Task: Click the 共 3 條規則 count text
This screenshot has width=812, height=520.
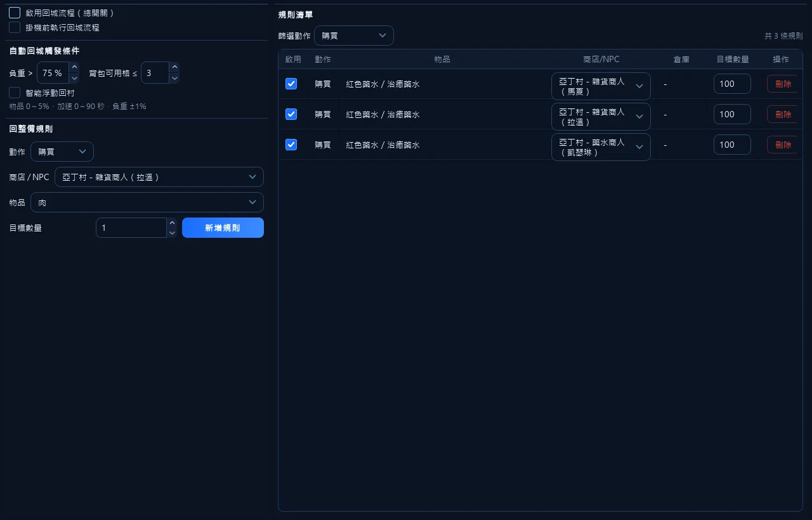Action: point(783,36)
